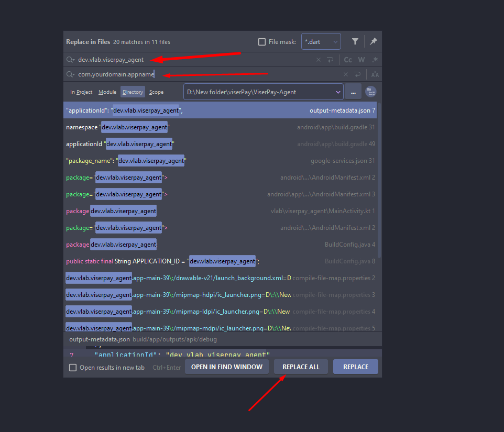Open search history dropdown in find field

point(71,60)
